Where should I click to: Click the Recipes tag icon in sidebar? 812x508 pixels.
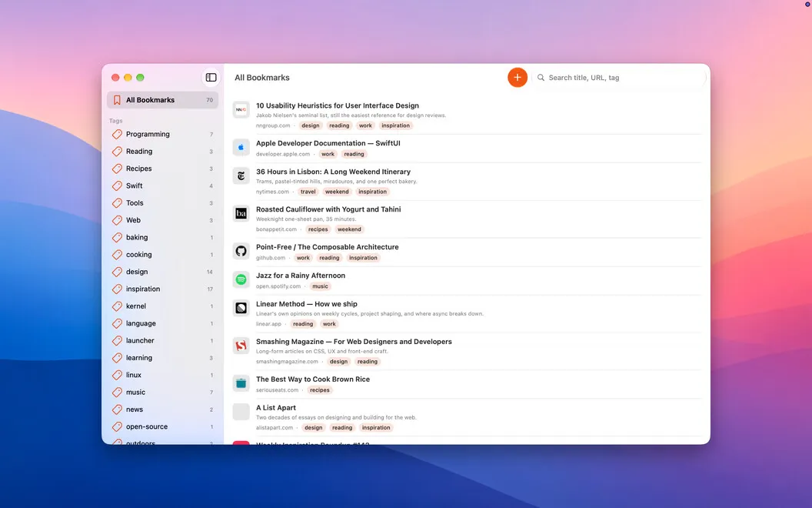117,169
